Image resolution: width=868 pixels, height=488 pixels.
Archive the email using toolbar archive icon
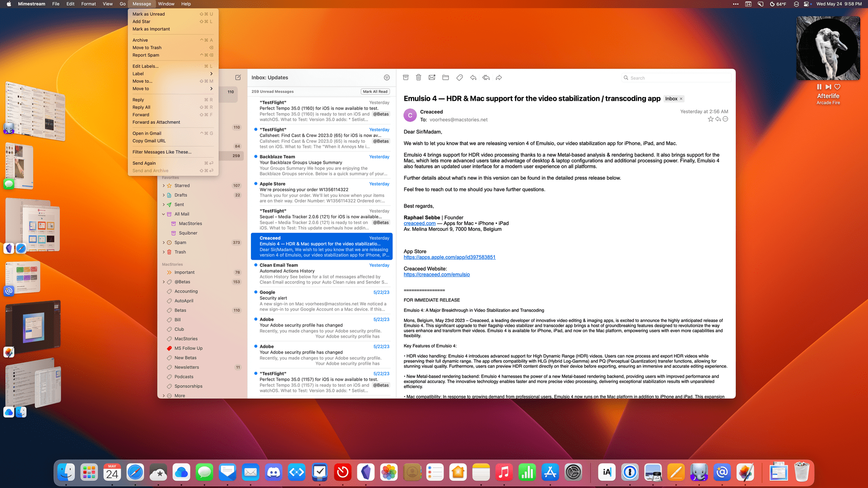[406, 78]
